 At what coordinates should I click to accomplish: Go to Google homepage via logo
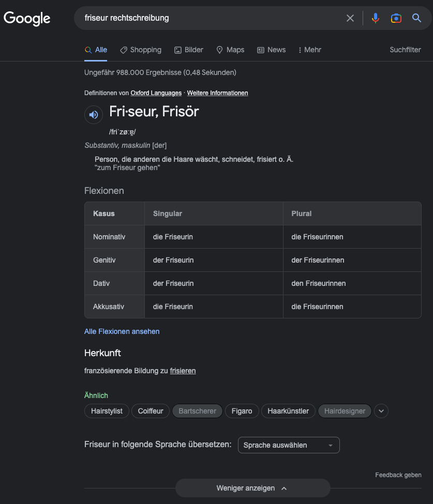tap(27, 19)
